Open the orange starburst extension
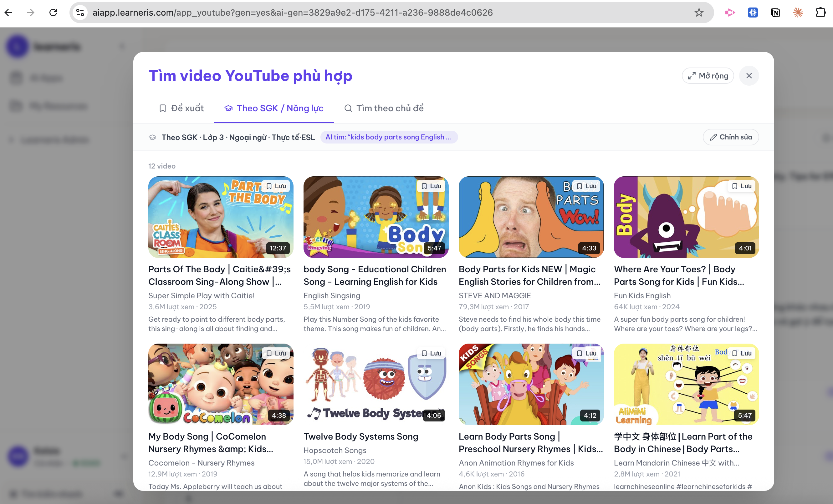 798,13
